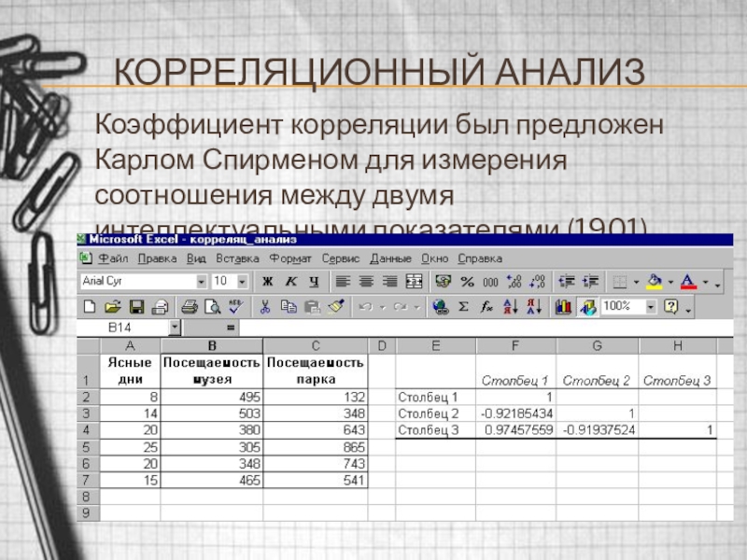The image size is (747, 560).
Task: Expand the Arial Cyr font dropdown
Action: click(x=201, y=281)
